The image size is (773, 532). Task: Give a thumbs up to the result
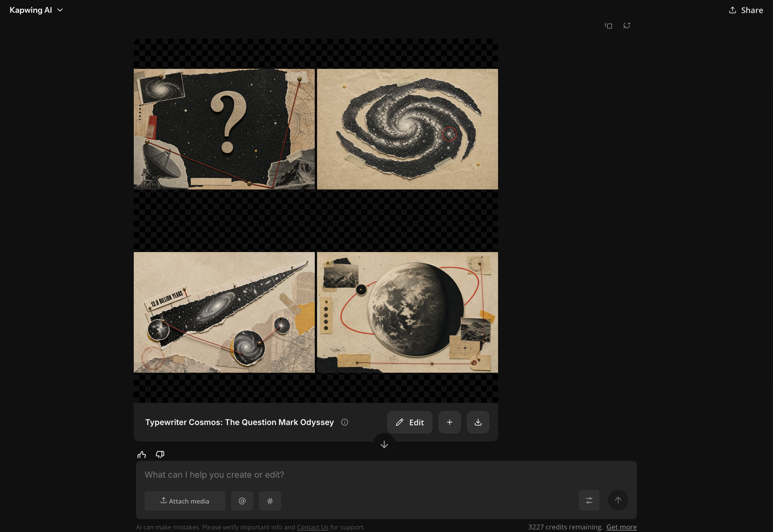click(142, 454)
